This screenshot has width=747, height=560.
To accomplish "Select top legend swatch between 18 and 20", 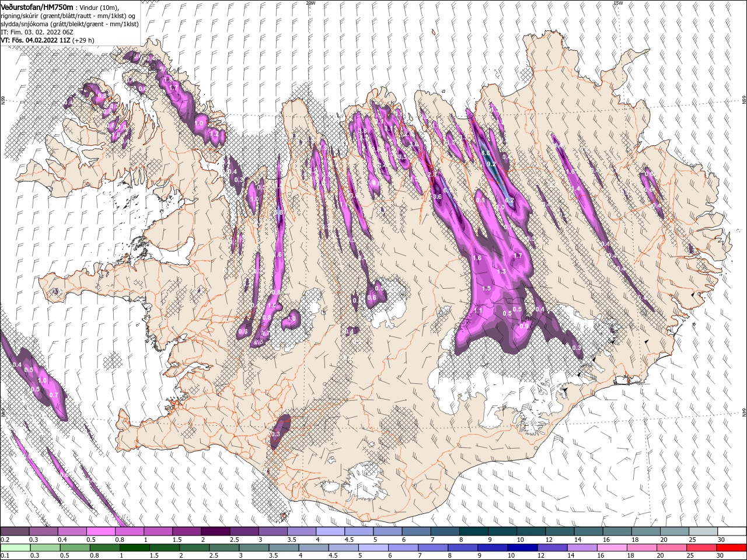I will click(x=645, y=531).
